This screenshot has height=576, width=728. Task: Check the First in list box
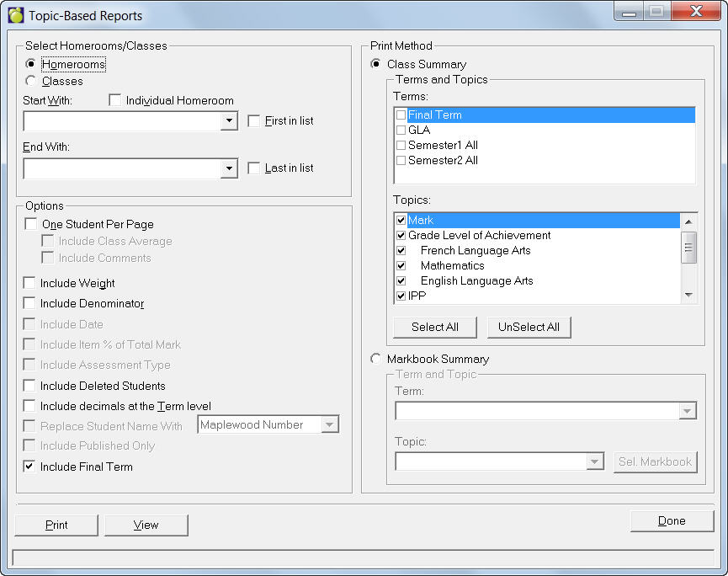[254, 121]
